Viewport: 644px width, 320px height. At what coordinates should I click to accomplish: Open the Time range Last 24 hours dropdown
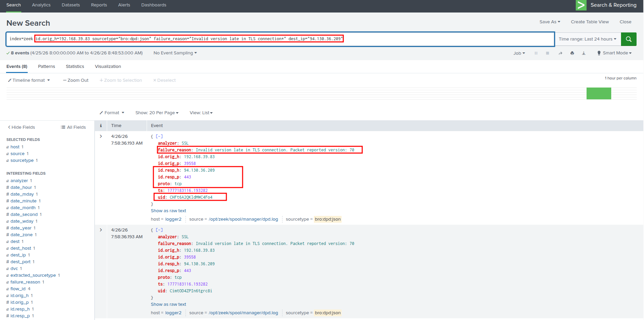coord(588,39)
